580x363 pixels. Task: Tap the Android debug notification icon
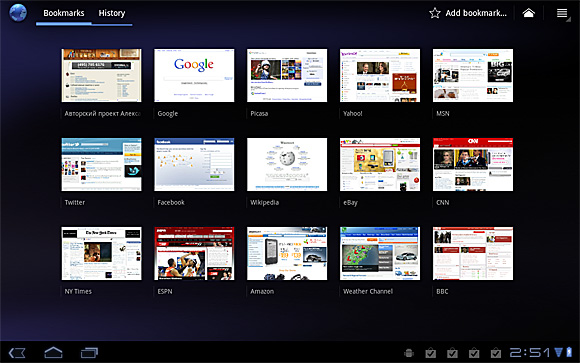tap(409, 353)
